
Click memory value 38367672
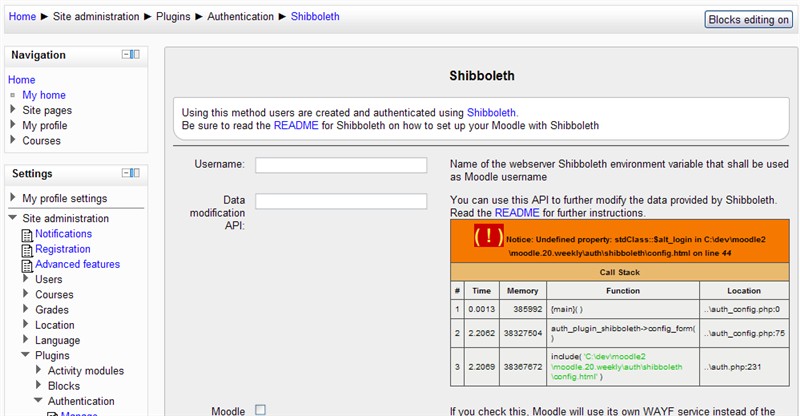pyautogui.click(x=523, y=366)
